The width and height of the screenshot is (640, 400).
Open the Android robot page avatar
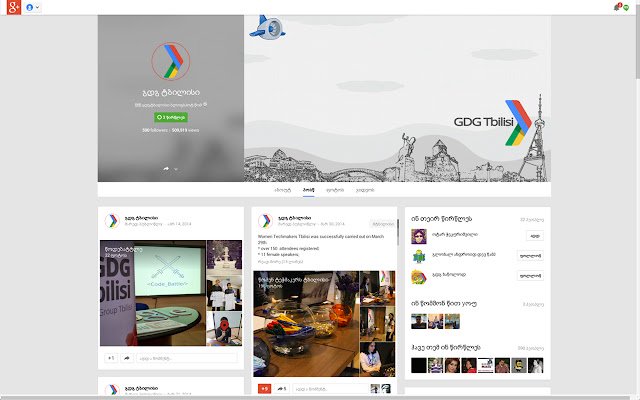(x=419, y=256)
